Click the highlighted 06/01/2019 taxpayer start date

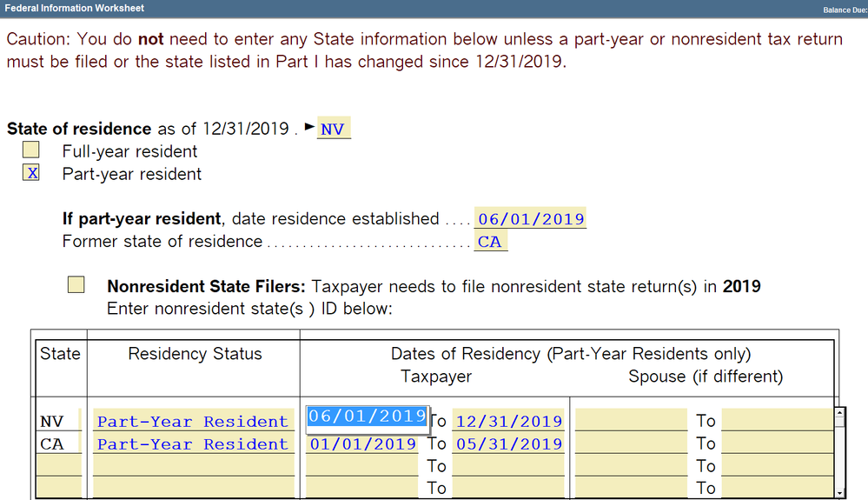[x=366, y=417]
